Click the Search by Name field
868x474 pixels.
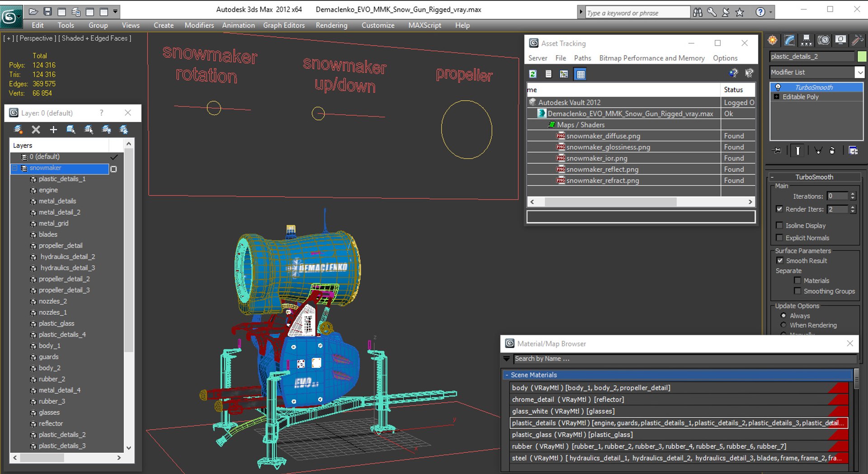coord(685,358)
